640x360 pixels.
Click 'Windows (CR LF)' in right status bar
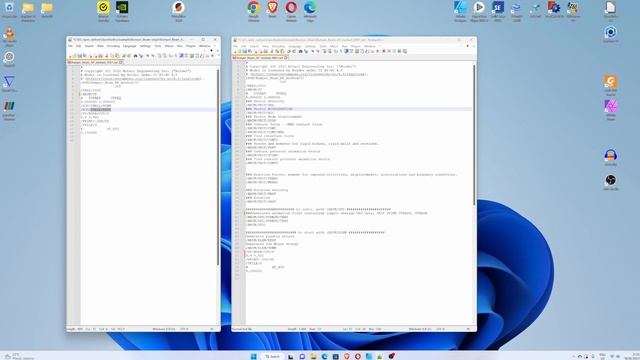tap(421, 329)
